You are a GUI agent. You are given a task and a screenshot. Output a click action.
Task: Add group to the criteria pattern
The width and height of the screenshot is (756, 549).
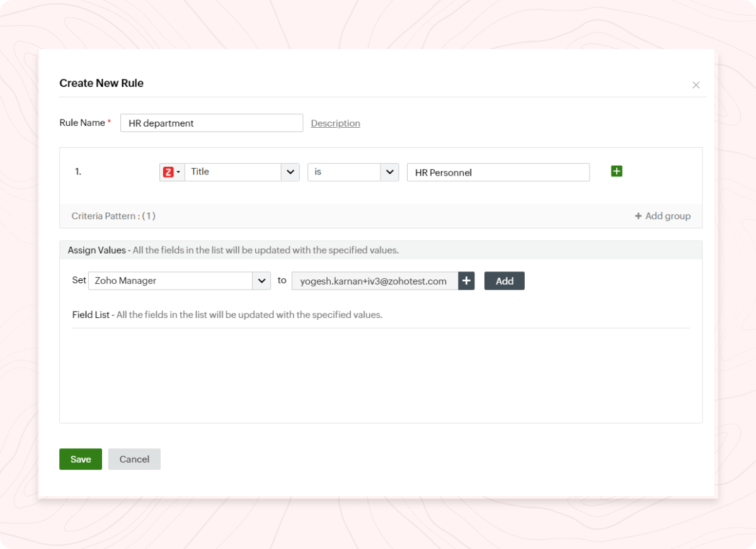[x=662, y=215]
